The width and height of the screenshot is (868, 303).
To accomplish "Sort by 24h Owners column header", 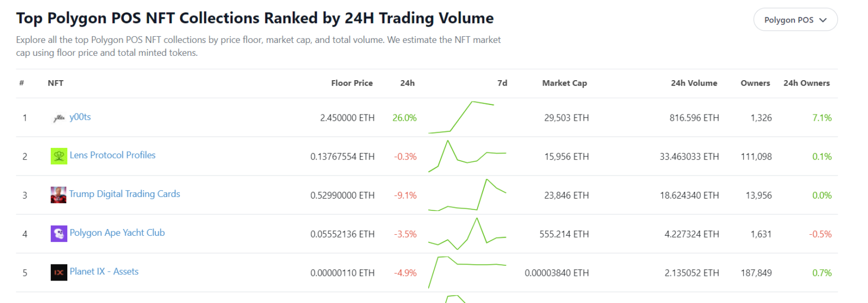I will [x=806, y=83].
